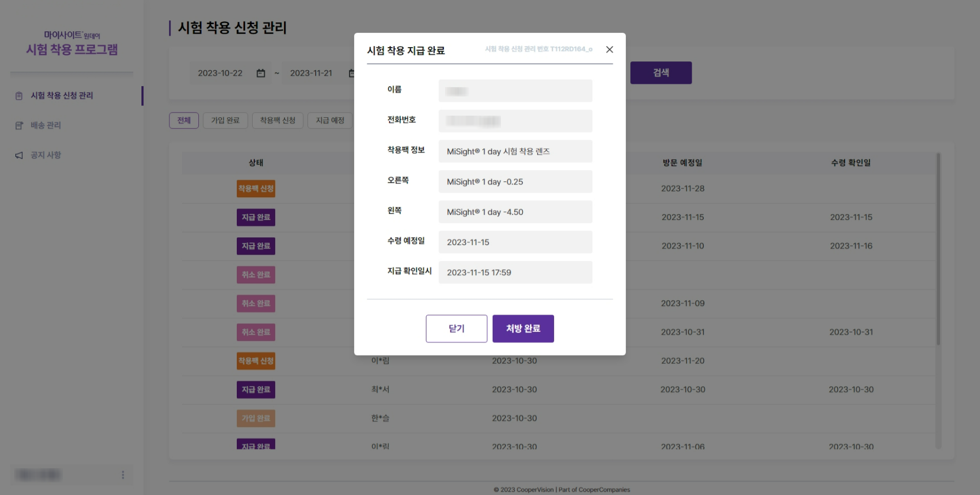Open the user options three-dot menu

click(x=123, y=475)
